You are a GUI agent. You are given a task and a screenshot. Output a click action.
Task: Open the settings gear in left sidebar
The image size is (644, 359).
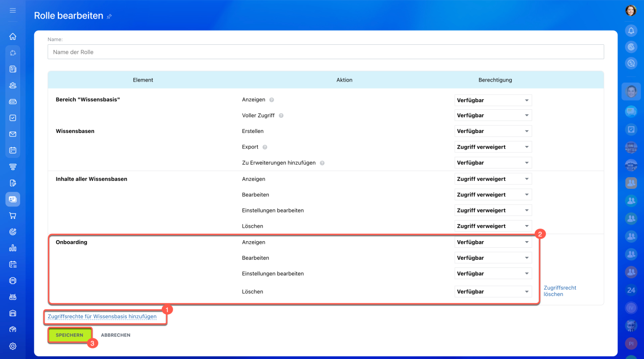pyautogui.click(x=13, y=346)
